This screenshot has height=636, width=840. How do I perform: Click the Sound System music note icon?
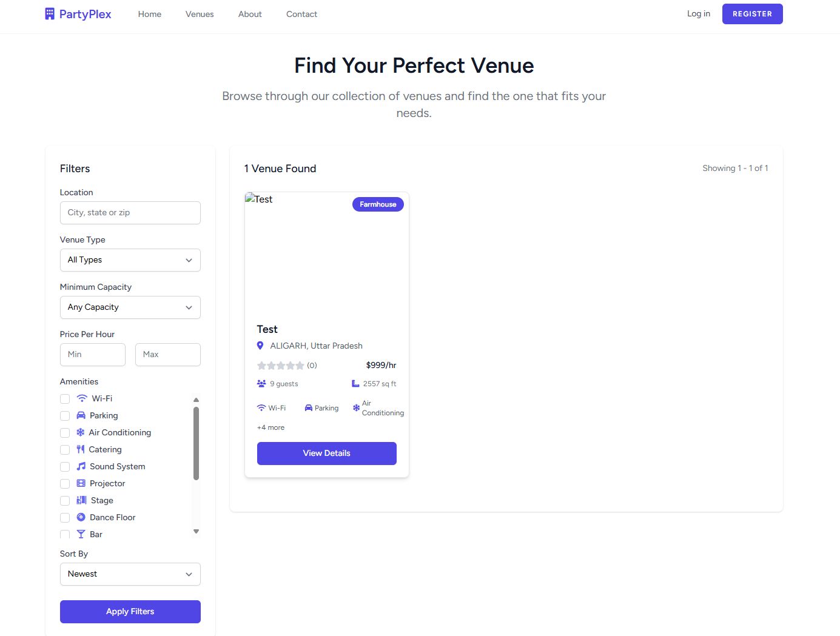81,466
